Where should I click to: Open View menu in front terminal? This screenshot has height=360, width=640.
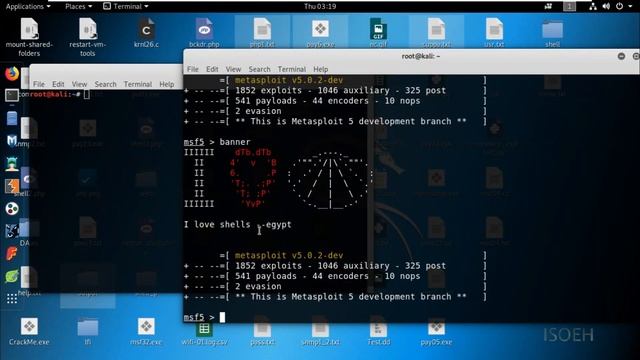coord(233,69)
